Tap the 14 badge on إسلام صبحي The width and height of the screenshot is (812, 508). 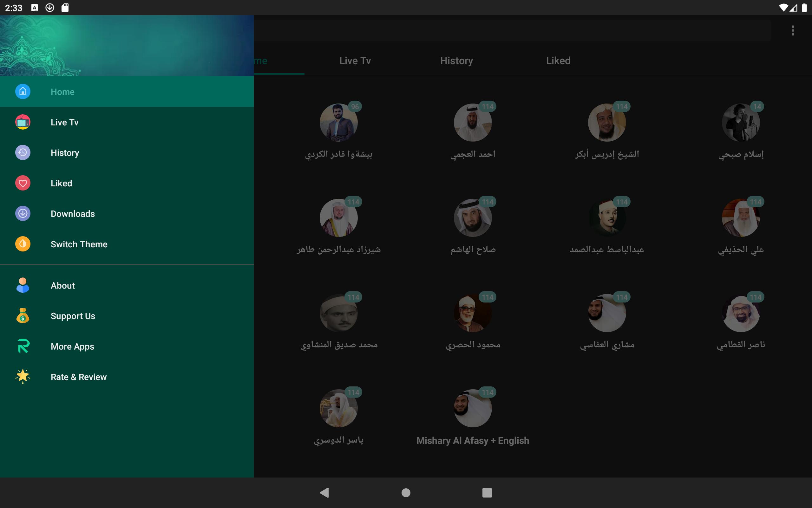tap(757, 106)
